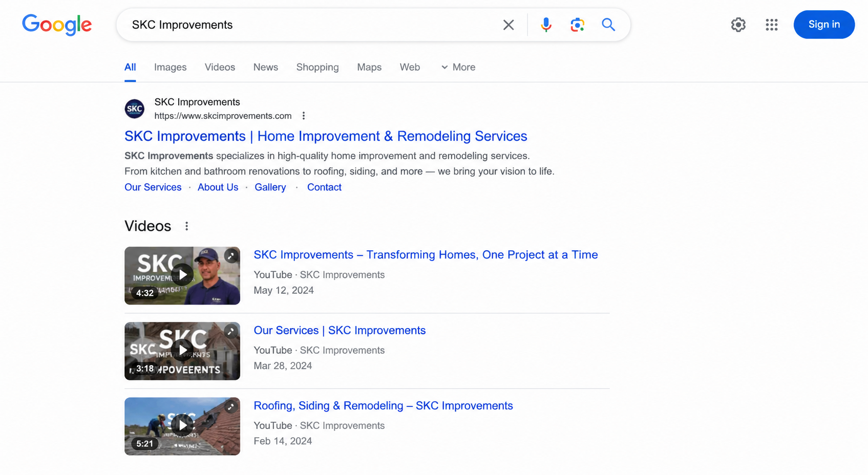This screenshot has height=475, width=868.
Task: Click the May 12, 2024 date text
Action: click(x=284, y=290)
